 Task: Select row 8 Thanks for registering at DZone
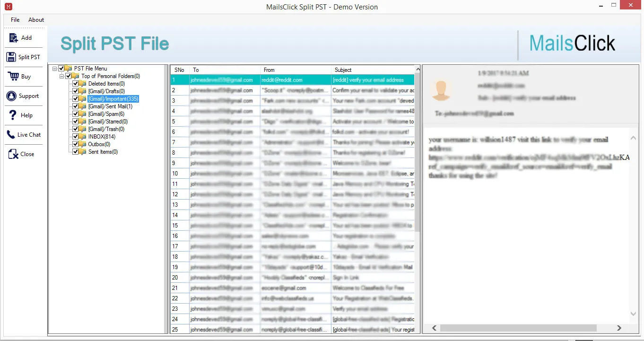click(x=292, y=153)
